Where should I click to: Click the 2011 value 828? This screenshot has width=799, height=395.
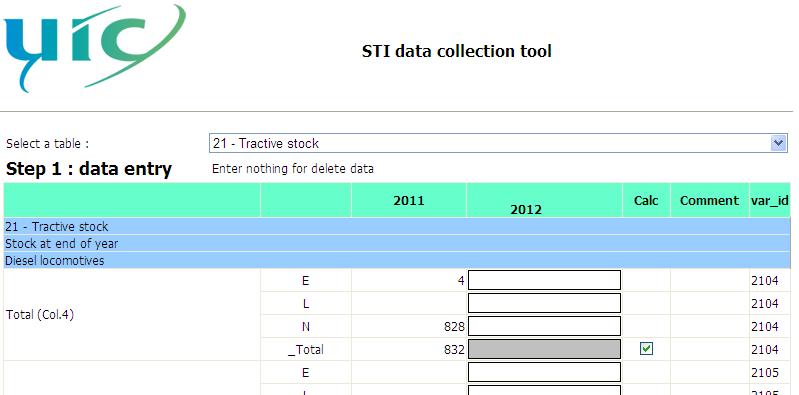click(x=454, y=327)
